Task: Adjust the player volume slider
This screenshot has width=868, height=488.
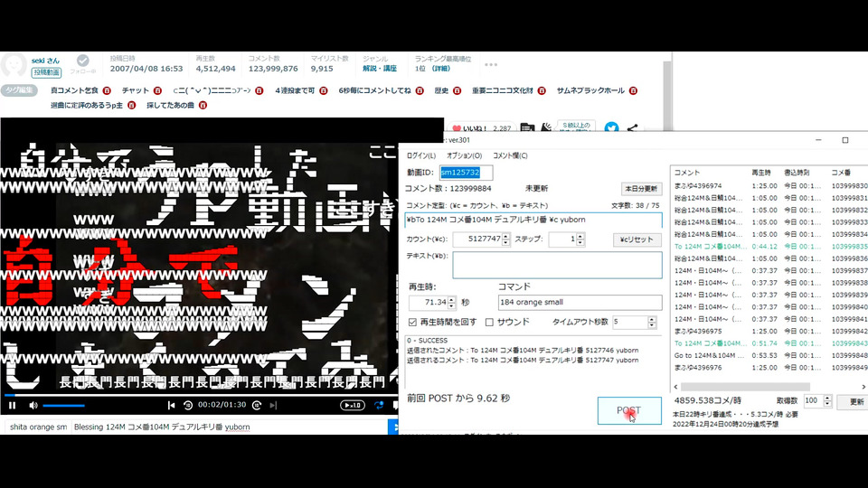Action: 63,406
